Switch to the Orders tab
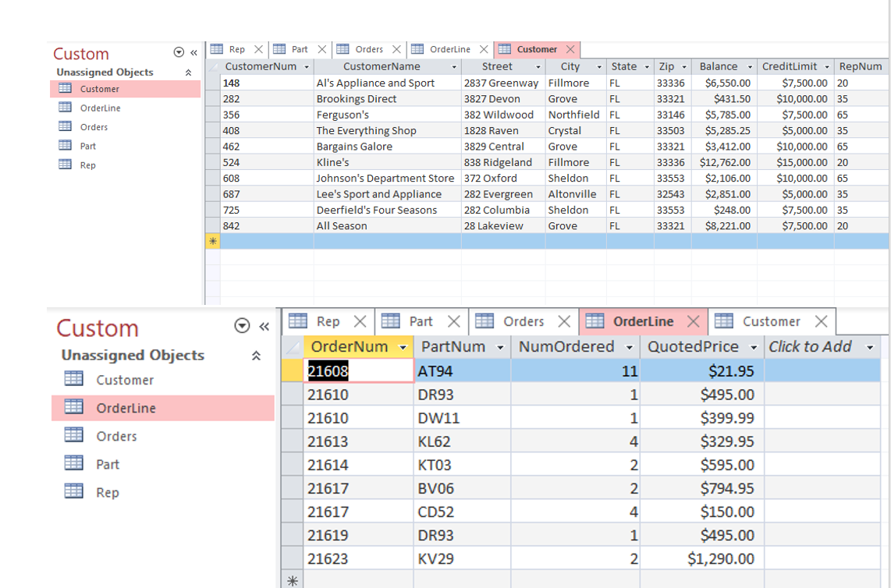Viewport: 891px width, 588px height. (367, 49)
